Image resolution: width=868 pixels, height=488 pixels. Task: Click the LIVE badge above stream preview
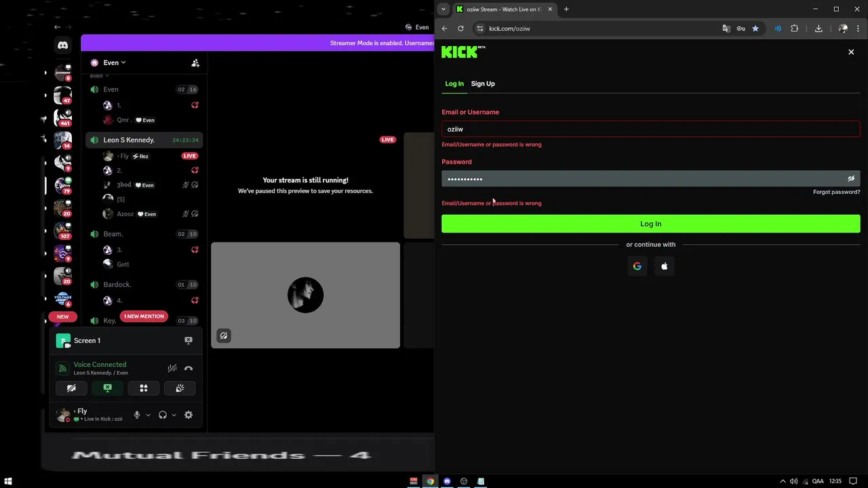click(387, 140)
